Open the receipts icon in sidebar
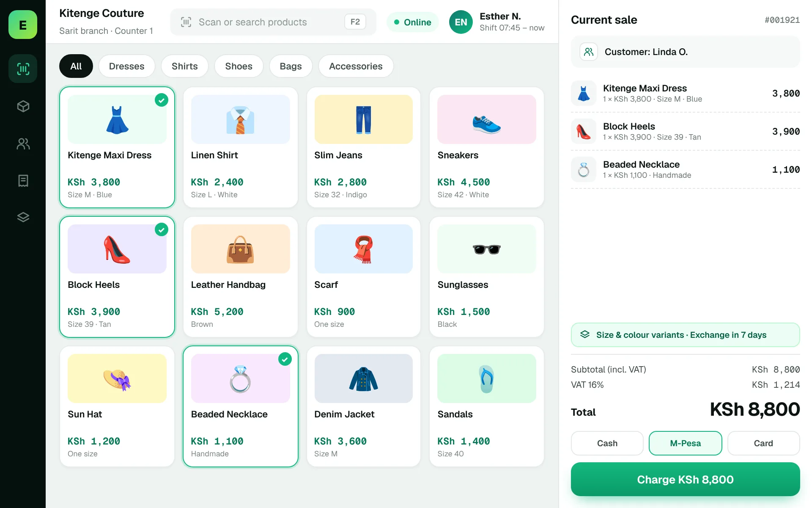812x508 pixels. [23, 181]
